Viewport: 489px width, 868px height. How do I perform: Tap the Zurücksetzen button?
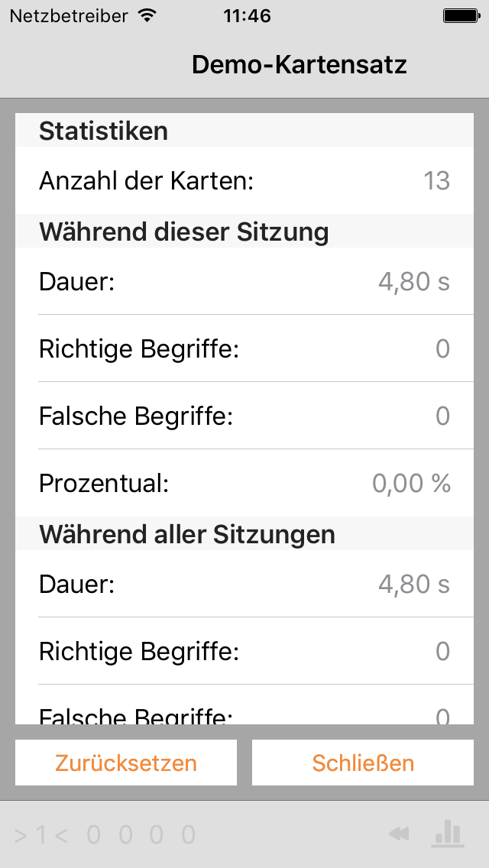pos(126,763)
